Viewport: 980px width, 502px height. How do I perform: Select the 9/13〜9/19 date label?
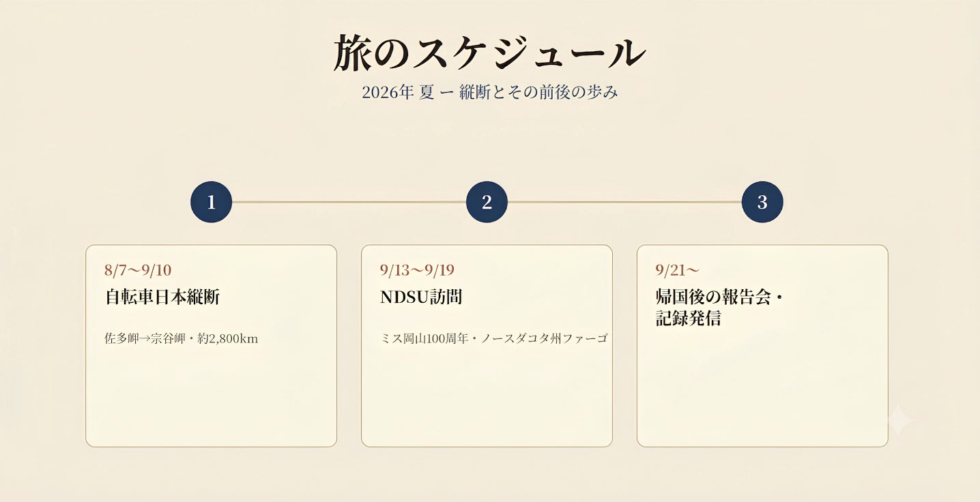[417, 270]
